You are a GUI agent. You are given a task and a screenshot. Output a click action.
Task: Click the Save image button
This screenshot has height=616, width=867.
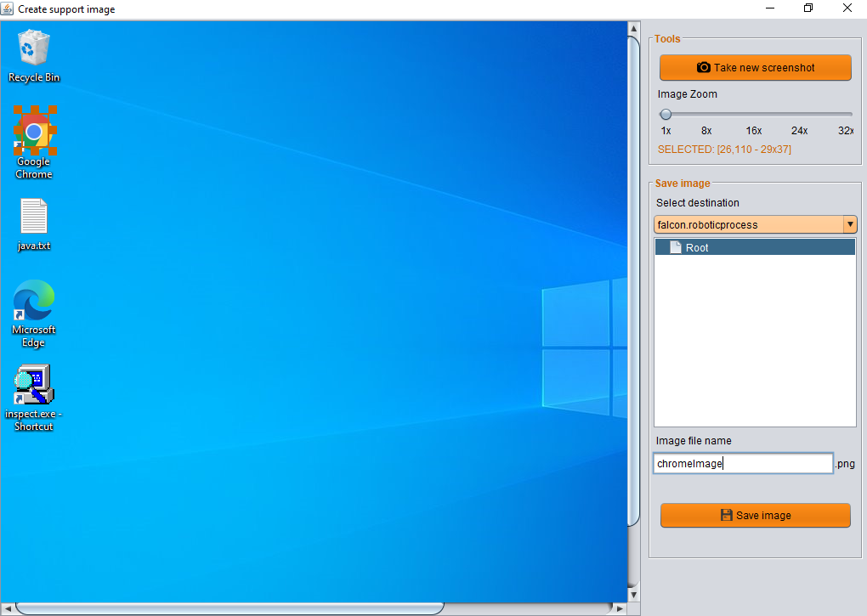coord(755,515)
